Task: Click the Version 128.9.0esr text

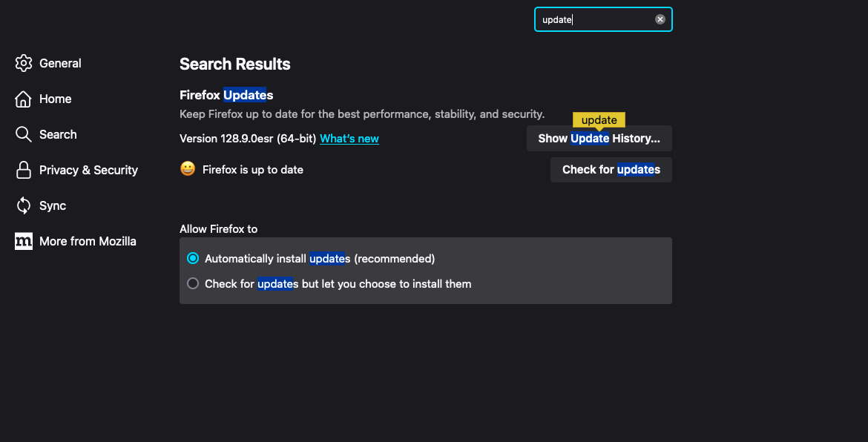Action: (248, 138)
